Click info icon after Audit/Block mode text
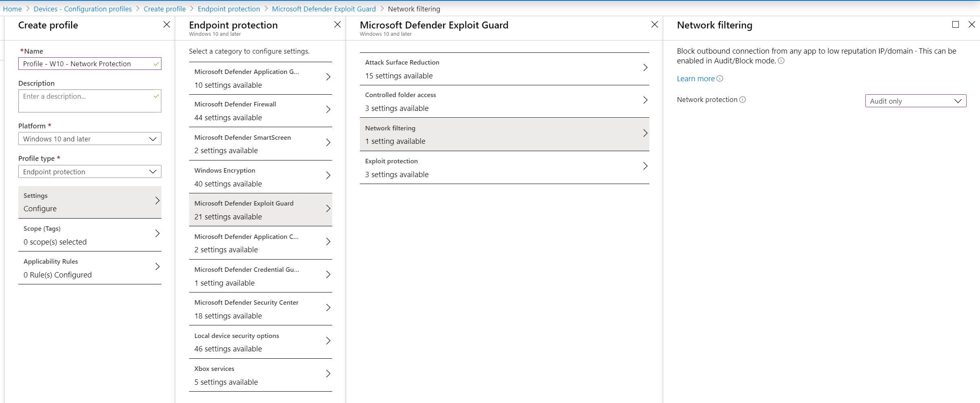 (x=781, y=61)
